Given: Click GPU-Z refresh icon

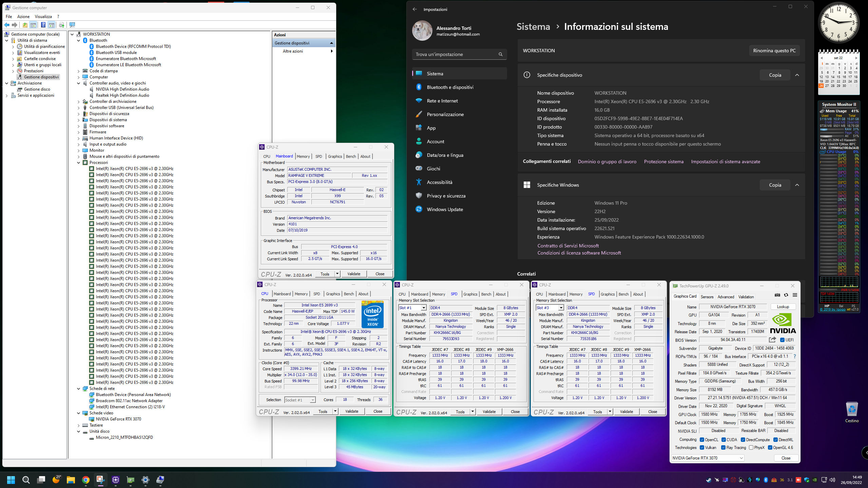Looking at the screenshot, I should 786,295.
